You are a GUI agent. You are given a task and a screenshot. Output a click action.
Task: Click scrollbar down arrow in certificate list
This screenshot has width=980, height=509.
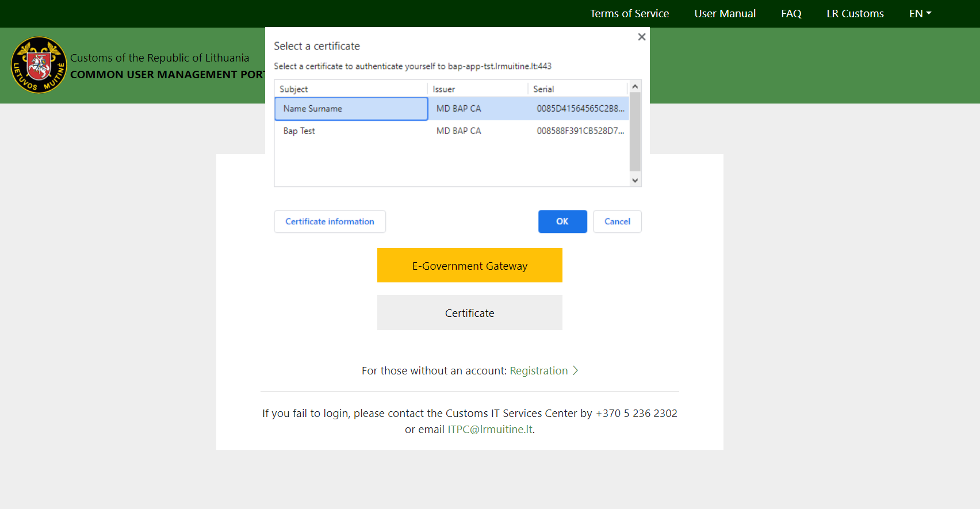pos(635,180)
